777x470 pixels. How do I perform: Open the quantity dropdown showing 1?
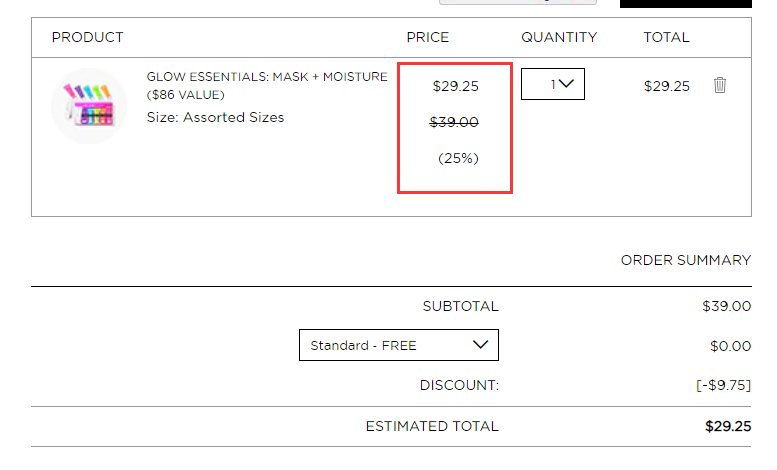tap(553, 84)
